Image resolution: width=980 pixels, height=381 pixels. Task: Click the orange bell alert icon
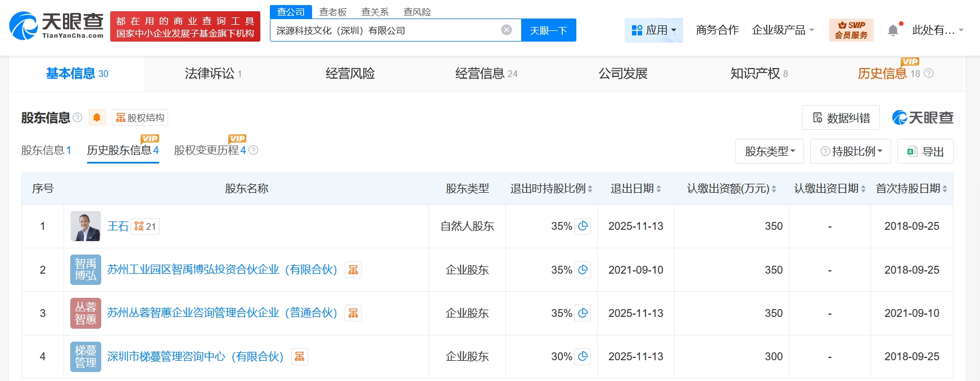97,117
